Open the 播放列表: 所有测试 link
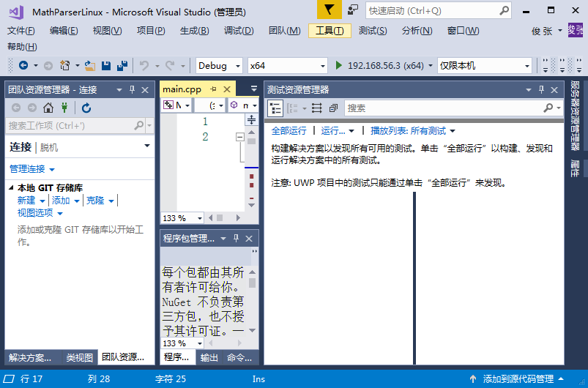Viewport: 588px width, 388px height. coord(408,131)
